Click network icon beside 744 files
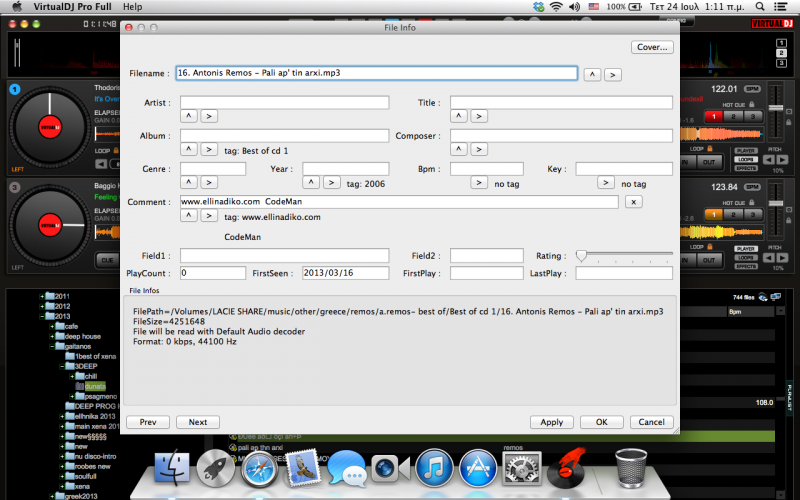This screenshot has width=800, height=500. click(776, 296)
